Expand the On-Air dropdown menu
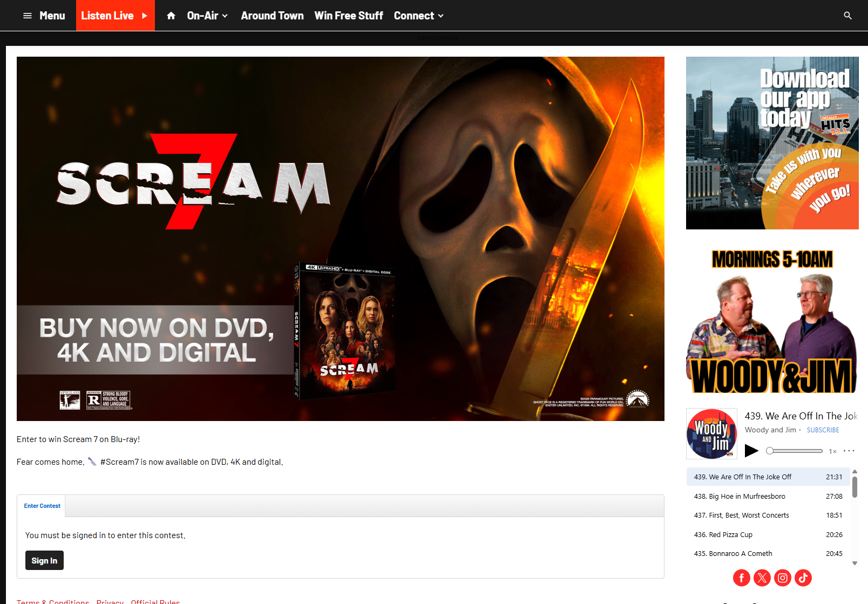Viewport: 868px width, 604px height. pyautogui.click(x=207, y=16)
